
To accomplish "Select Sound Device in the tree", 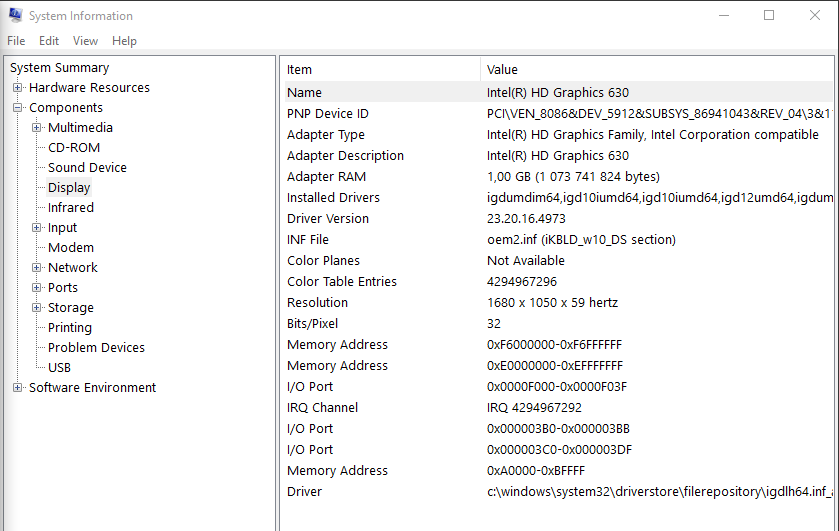I will pos(87,168).
